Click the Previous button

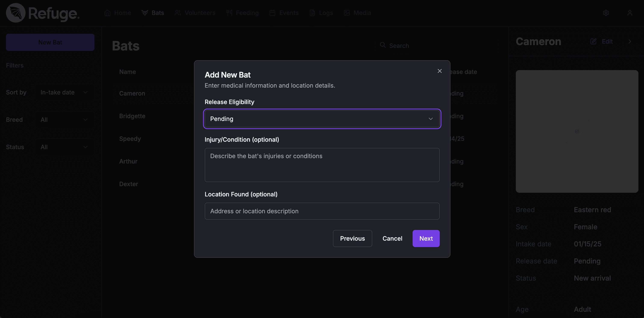tap(352, 238)
